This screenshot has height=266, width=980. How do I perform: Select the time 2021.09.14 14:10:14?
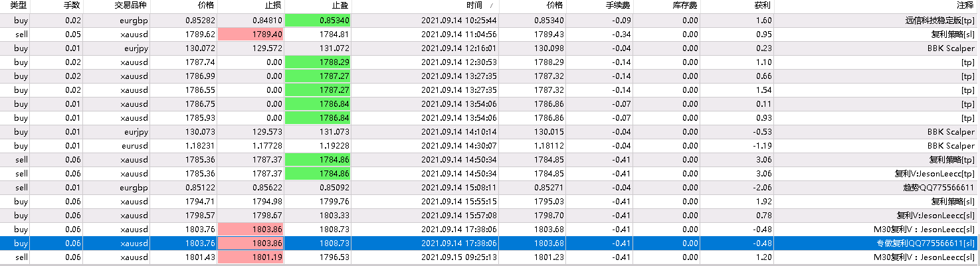(x=459, y=131)
